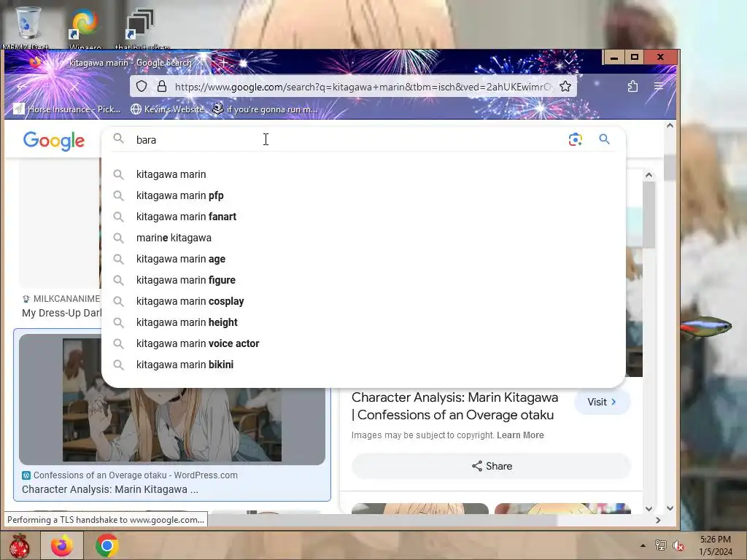Click the share icon in the Share button
The width and height of the screenshot is (747, 560).
tap(477, 466)
